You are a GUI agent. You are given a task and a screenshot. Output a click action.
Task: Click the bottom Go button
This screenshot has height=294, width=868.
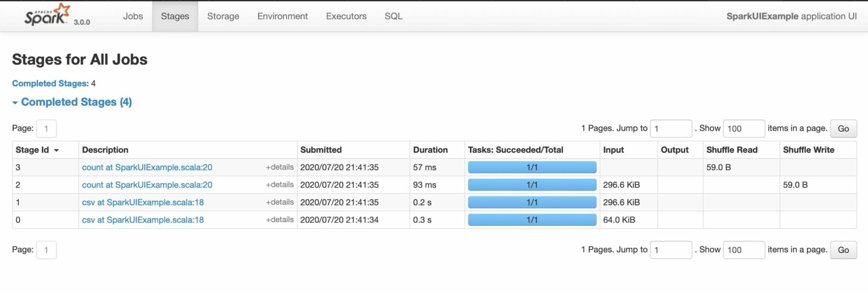point(843,250)
